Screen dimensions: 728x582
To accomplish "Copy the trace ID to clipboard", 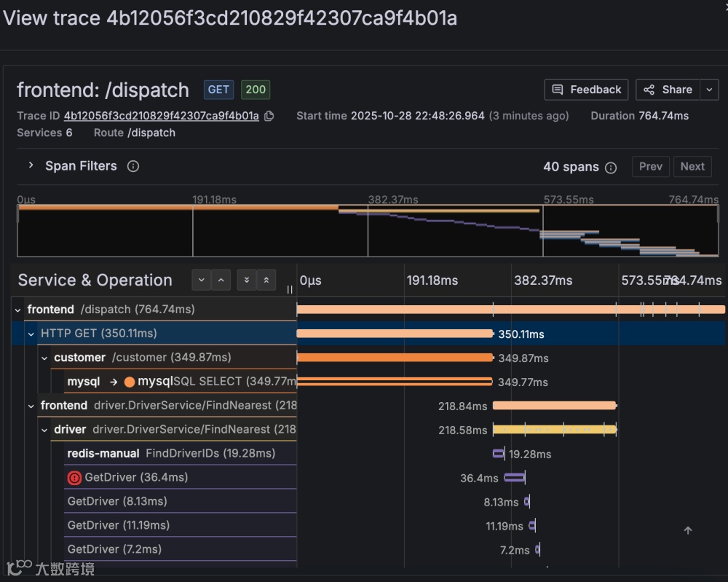I will 269,116.
